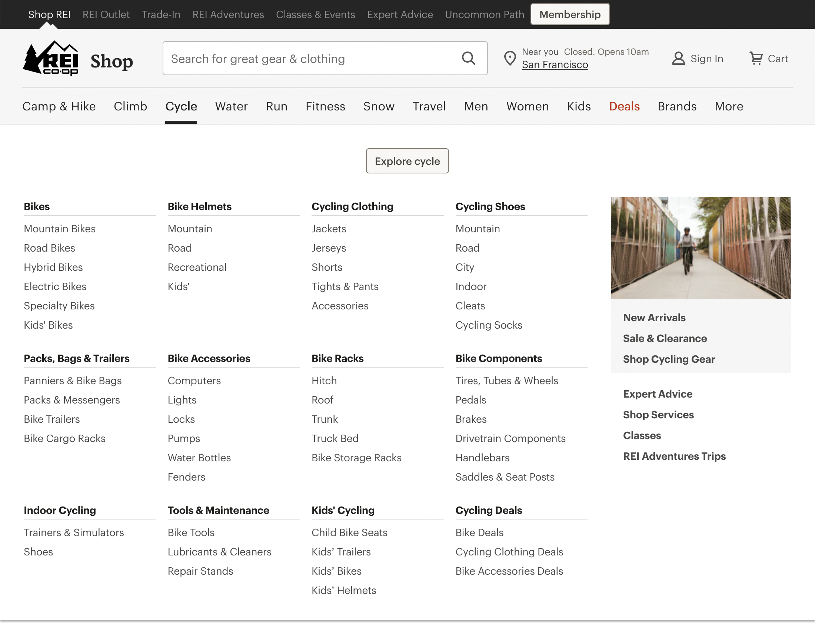Click the cyclist promotional photo

[701, 248]
